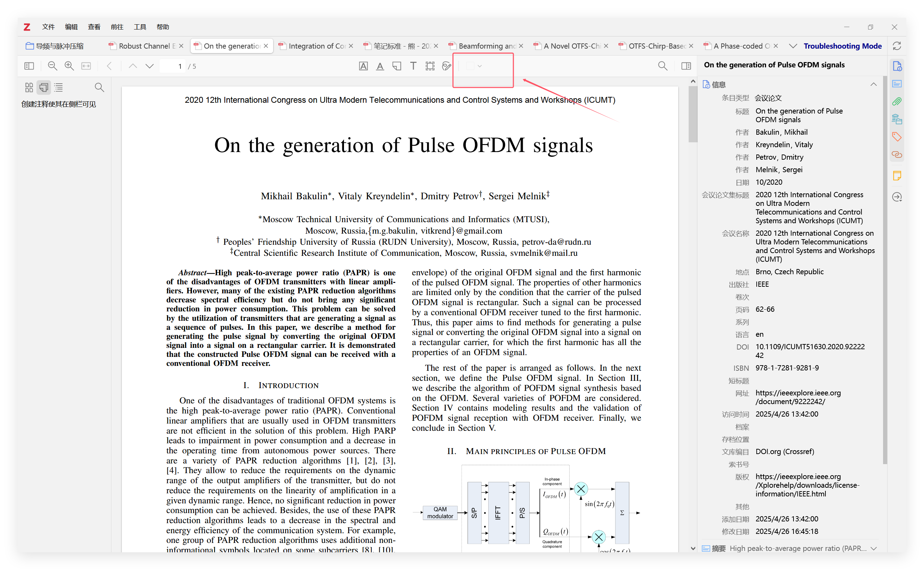924x570 pixels.
Task: Select the underline text annotation tool
Action: tap(380, 66)
